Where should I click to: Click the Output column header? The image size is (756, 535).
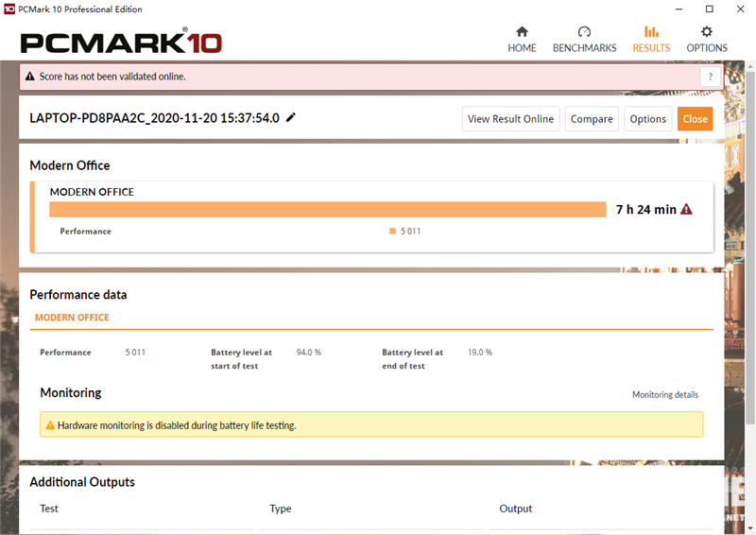click(515, 509)
